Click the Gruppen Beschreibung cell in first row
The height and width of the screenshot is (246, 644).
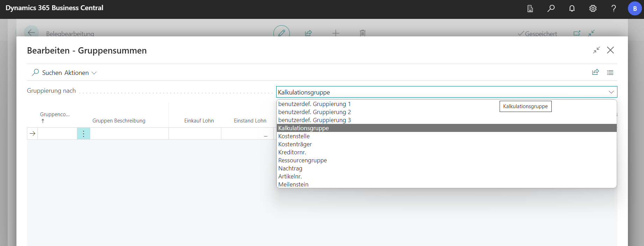click(x=129, y=134)
